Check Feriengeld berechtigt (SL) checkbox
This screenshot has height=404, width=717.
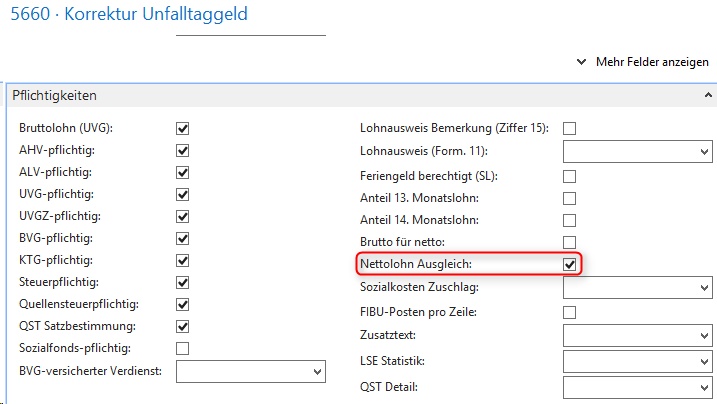[x=570, y=176]
